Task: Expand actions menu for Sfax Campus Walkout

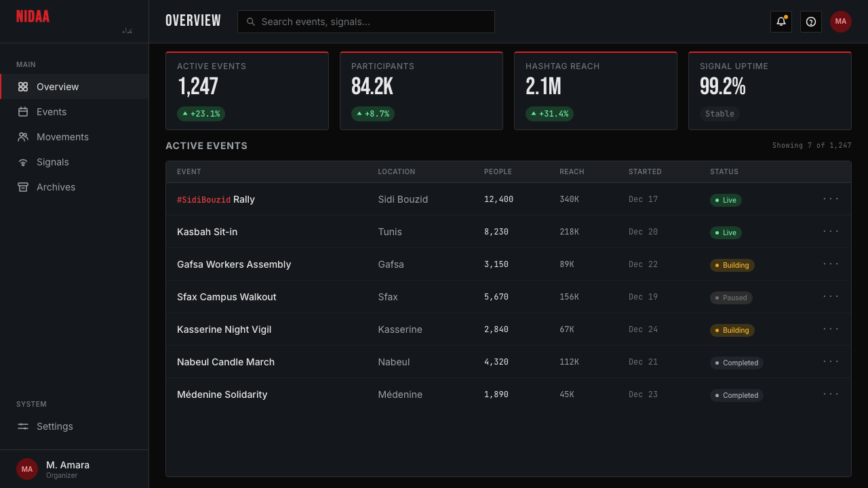Action: [831, 297]
